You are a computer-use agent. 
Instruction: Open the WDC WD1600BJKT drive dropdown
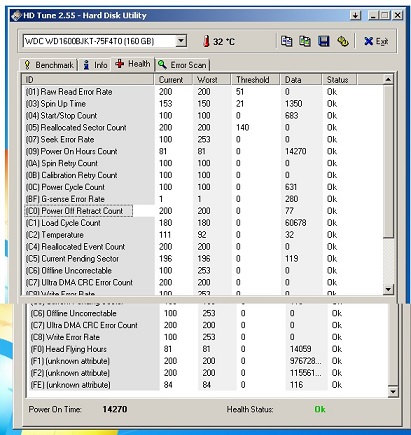tap(180, 41)
